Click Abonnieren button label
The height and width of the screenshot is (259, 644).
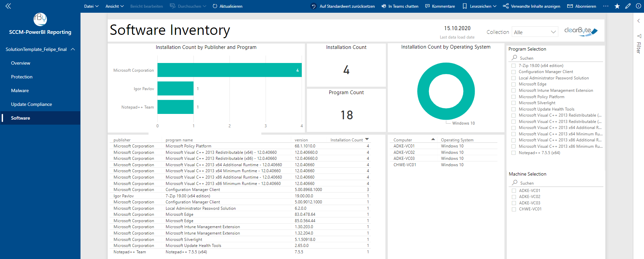(586, 6)
